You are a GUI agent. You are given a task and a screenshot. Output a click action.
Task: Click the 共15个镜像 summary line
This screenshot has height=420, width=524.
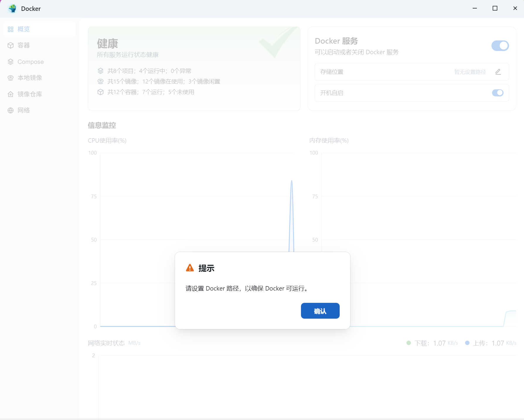tap(164, 81)
